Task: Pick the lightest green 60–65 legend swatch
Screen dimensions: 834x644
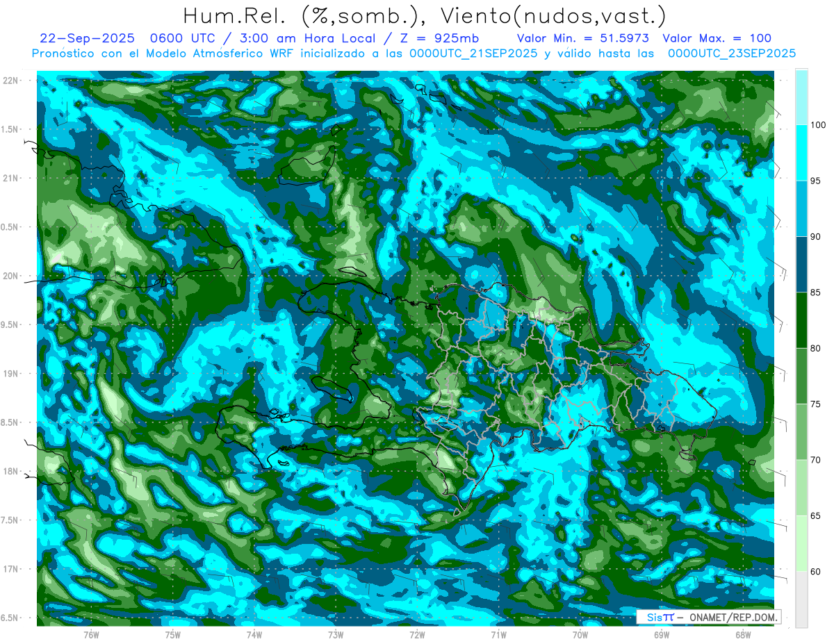Action: (x=801, y=543)
